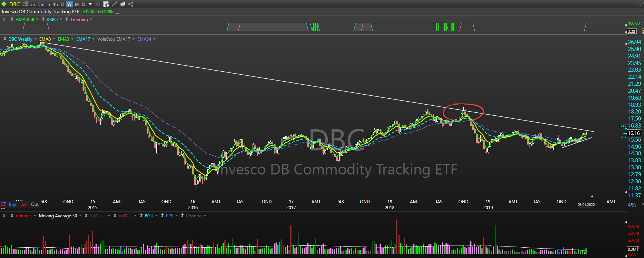
Task: Open the VolaStop EMA17 dropdown
Action: [133, 39]
